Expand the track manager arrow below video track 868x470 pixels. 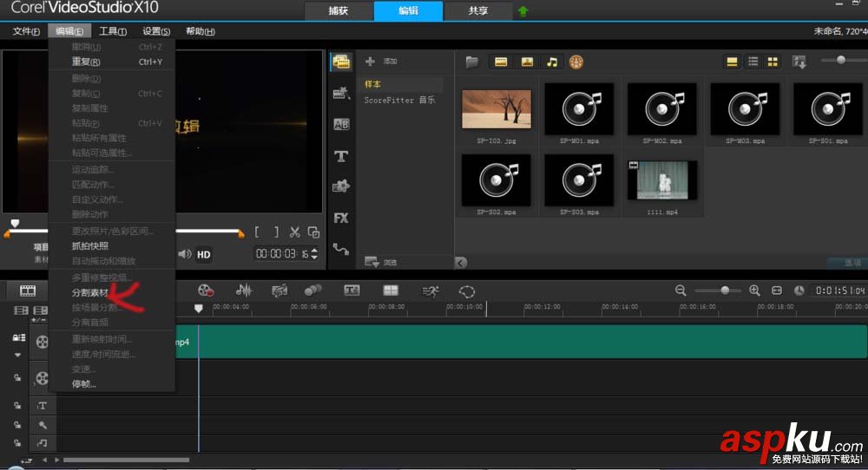pyautogui.click(x=17, y=355)
